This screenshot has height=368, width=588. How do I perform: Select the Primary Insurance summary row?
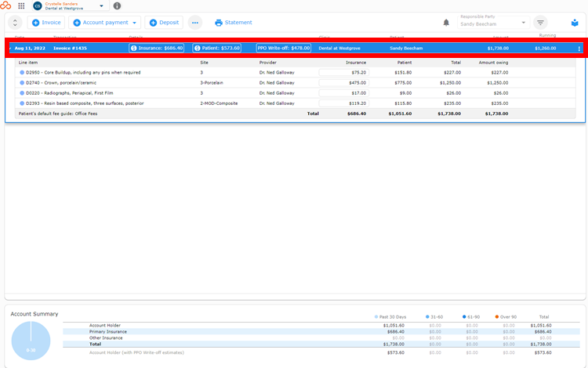pyautogui.click(x=321, y=332)
